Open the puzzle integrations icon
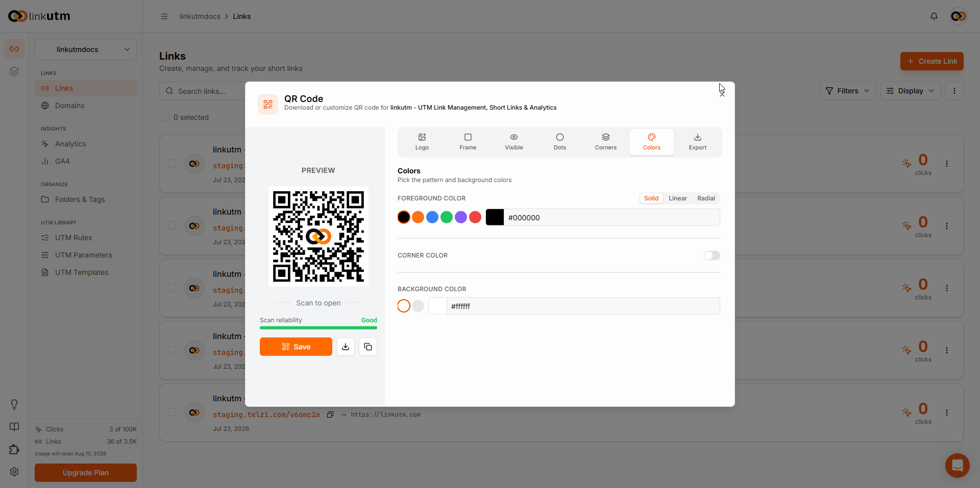The width and height of the screenshot is (980, 488). coord(14,449)
